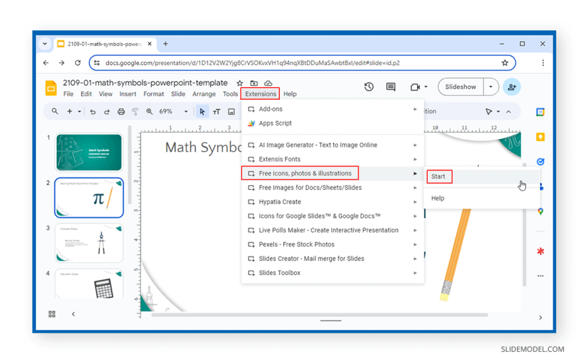Screen dimensions: 588x364
Task: Open Apps Script from Extensions
Action: (333, 124)
